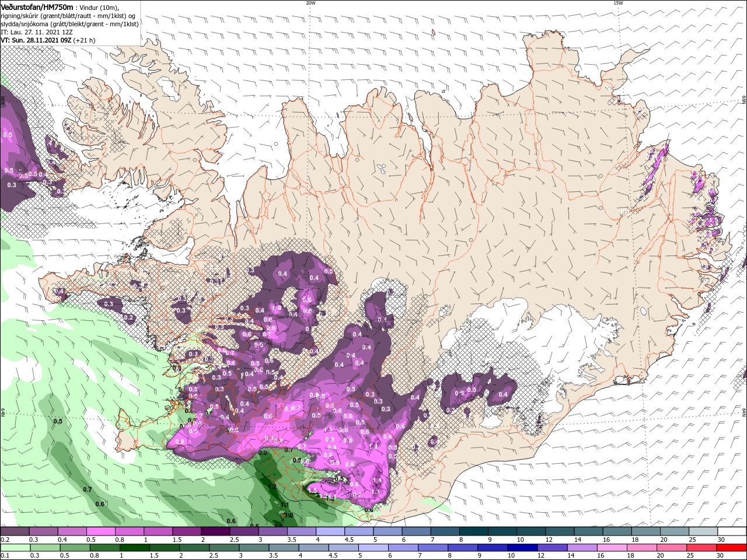This screenshot has height=560, width=747.
Task: Click the '1.1' rain value on the map
Action: [x=285, y=505]
